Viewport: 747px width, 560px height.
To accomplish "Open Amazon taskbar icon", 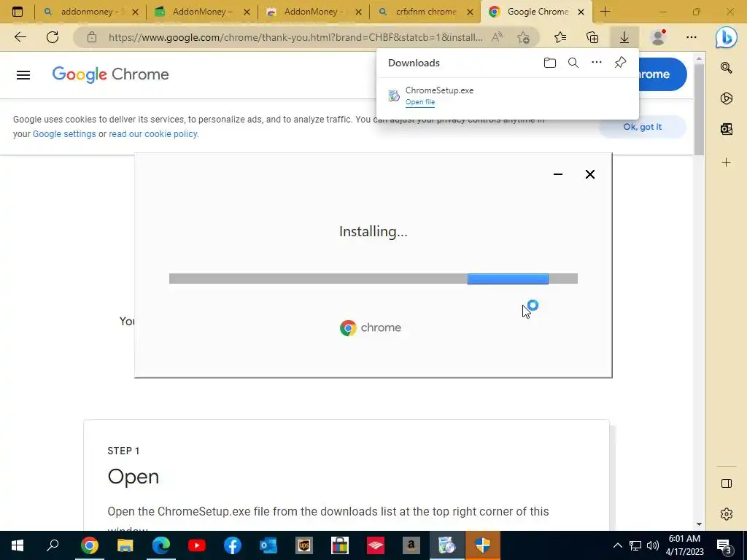I will 411,545.
